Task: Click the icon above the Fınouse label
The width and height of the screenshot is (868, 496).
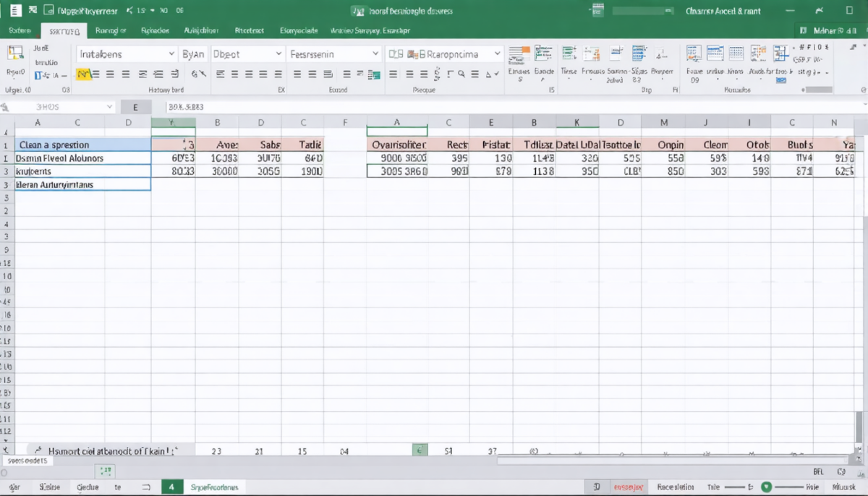Action: tap(592, 54)
